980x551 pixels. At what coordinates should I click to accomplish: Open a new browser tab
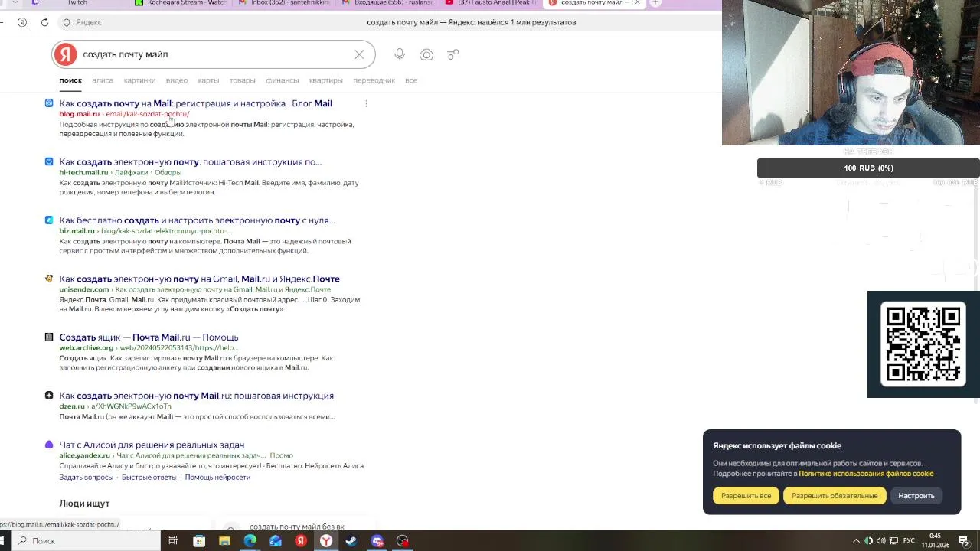pos(655,3)
